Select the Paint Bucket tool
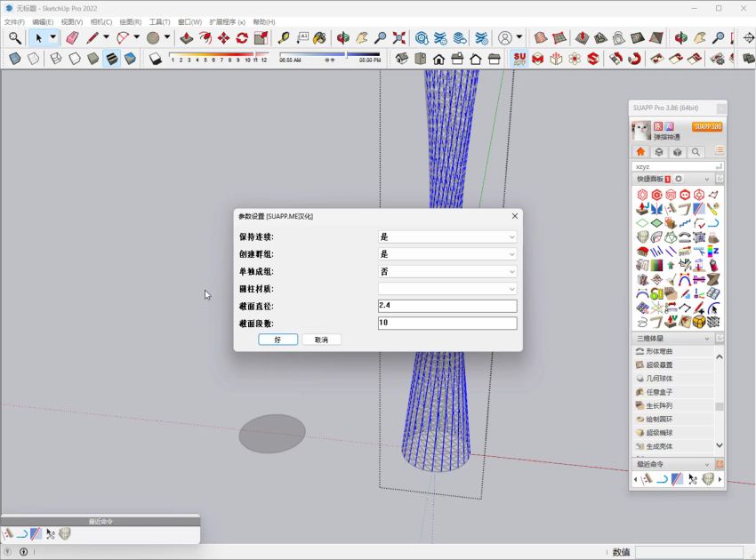 pos(319,37)
